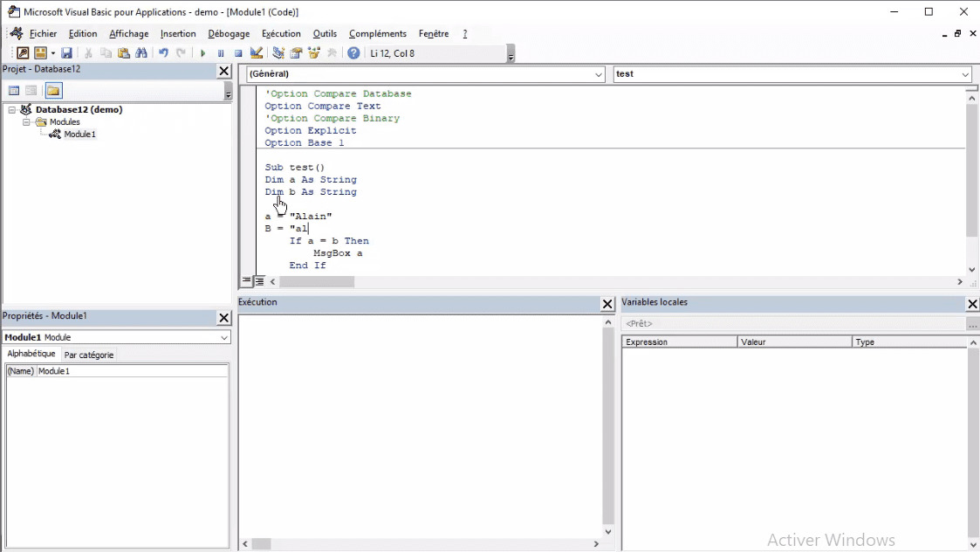This screenshot has width=980, height=552.
Task: Click the code window horizontal scrollbar thumb
Action: tap(317, 282)
